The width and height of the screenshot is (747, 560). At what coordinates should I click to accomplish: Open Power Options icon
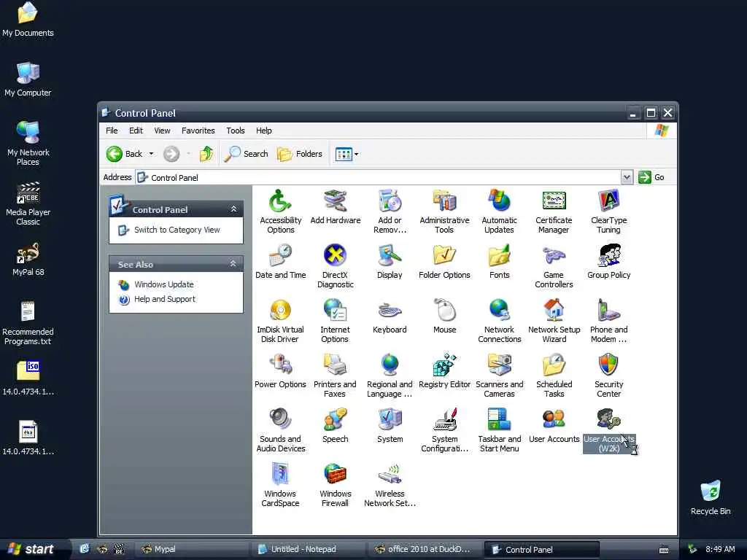click(280, 371)
